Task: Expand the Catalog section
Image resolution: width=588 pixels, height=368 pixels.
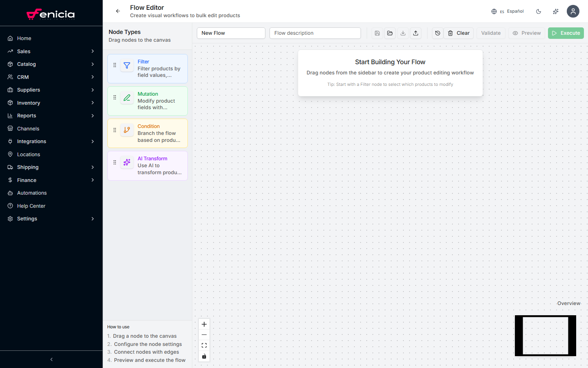Action: pos(51,64)
